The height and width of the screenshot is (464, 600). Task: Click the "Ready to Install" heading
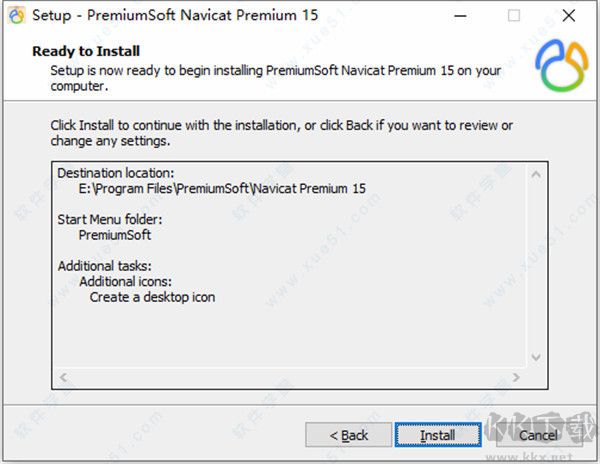point(86,51)
